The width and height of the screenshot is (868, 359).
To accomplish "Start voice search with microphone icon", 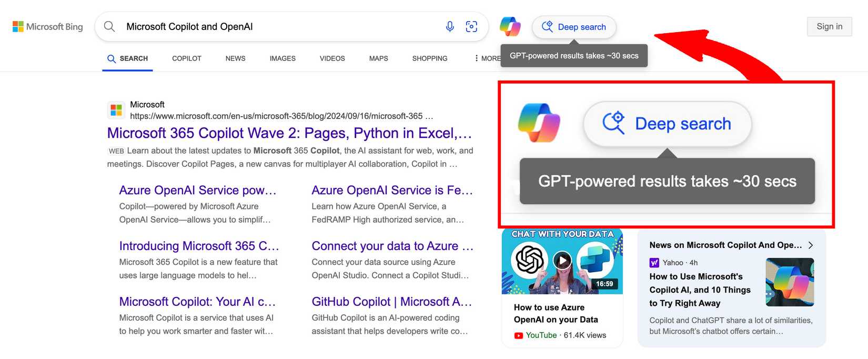I will [450, 26].
